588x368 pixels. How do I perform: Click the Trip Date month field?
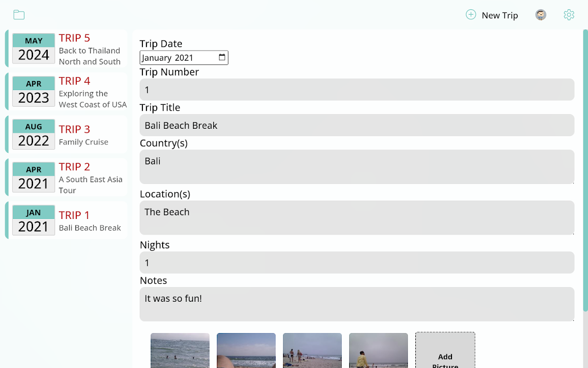[x=157, y=57]
